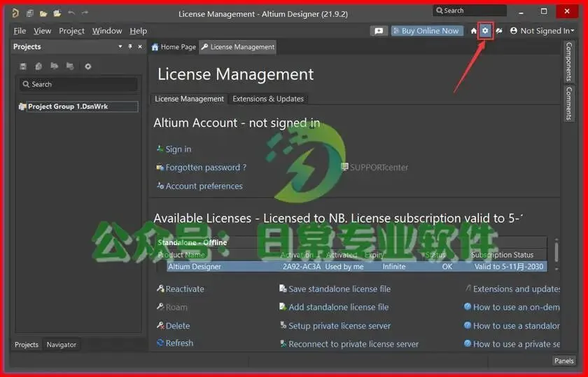Click the Subscription Status column header
This screenshot has width=588, height=377.
point(502,254)
